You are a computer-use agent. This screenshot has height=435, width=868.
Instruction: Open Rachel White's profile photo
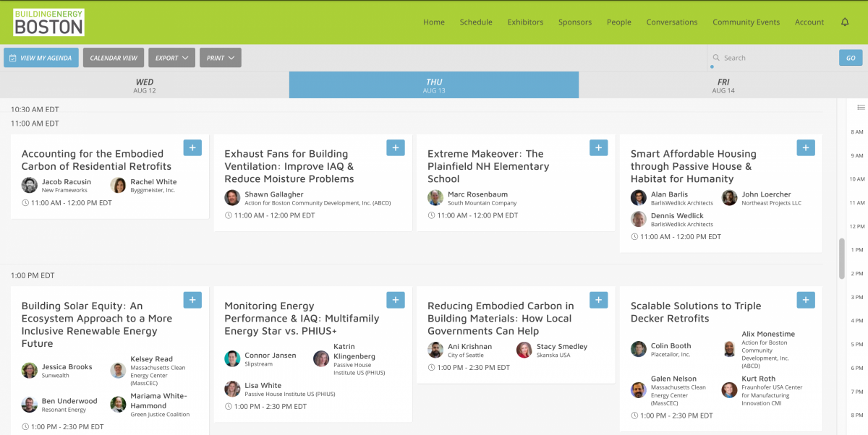coord(118,186)
